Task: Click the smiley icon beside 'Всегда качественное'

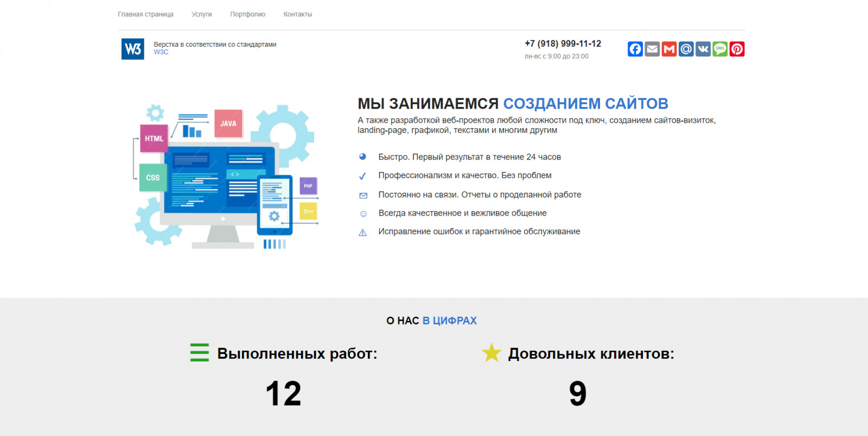Action: [x=363, y=214]
